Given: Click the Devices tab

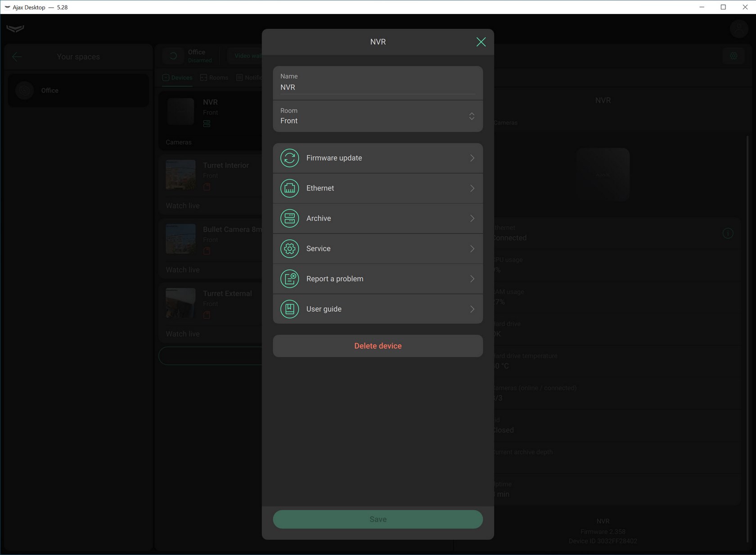Looking at the screenshot, I should 177,77.
